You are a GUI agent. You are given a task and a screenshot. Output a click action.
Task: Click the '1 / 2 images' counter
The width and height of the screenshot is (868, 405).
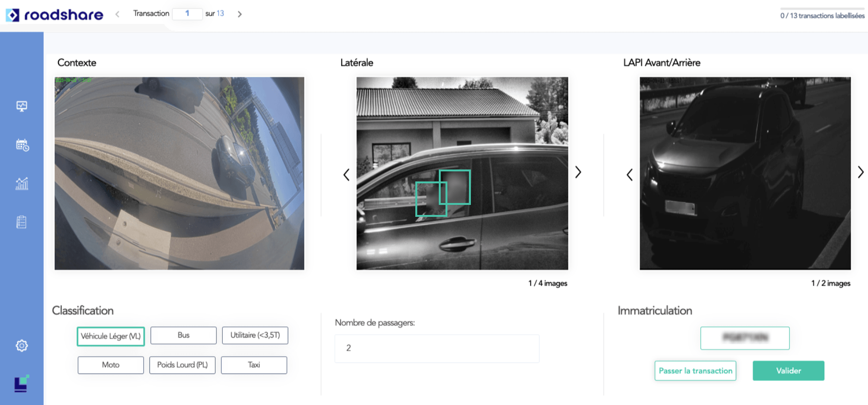(x=831, y=283)
